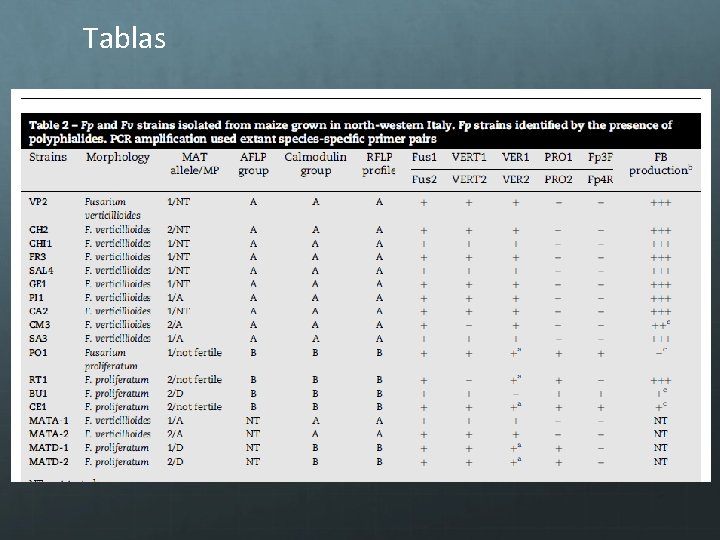Click '2/NT' in the CH2 row

point(178,230)
